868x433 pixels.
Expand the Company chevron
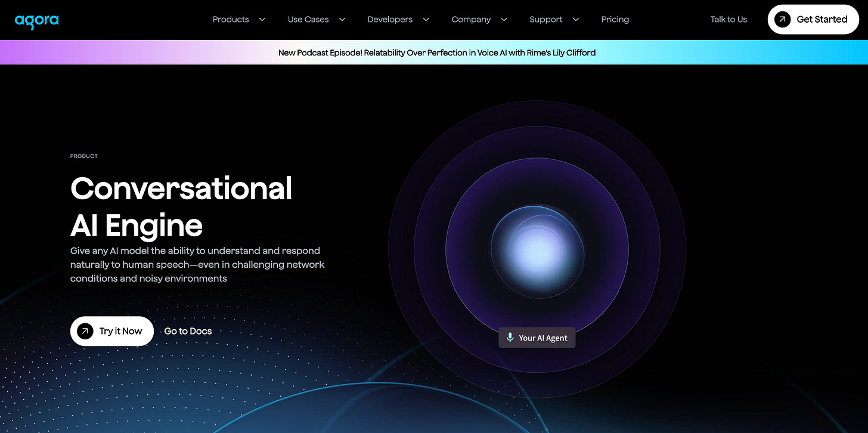[x=504, y=20]
